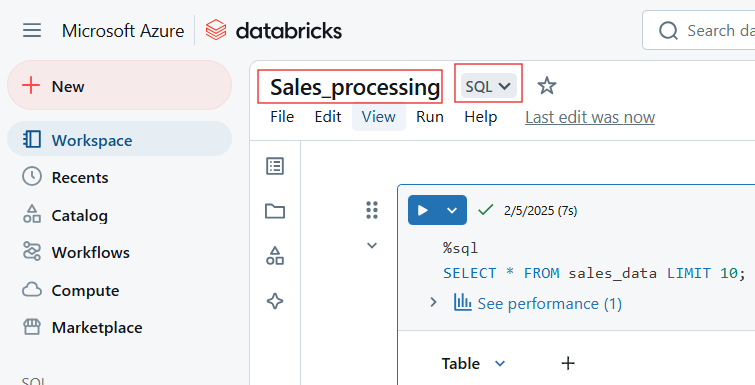Click the Sales_processing notebook title
The height and width of the screenshot is (385, 755).
[355, 87]
